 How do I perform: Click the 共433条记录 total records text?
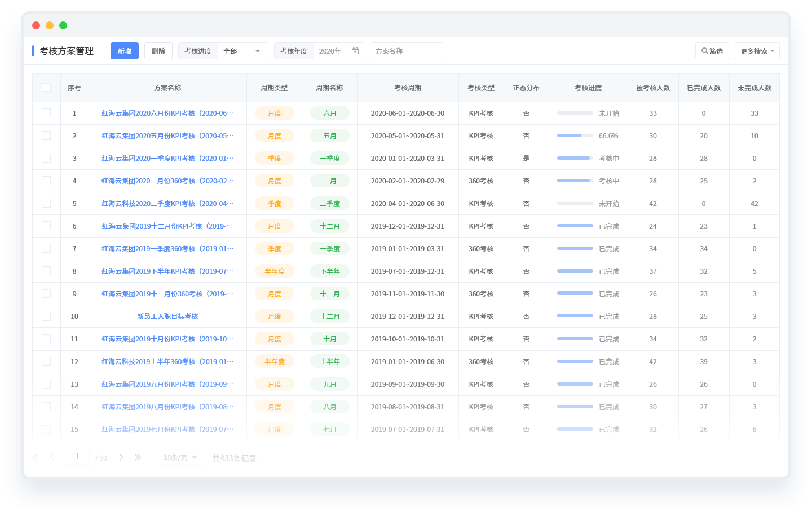pos(235,458)
